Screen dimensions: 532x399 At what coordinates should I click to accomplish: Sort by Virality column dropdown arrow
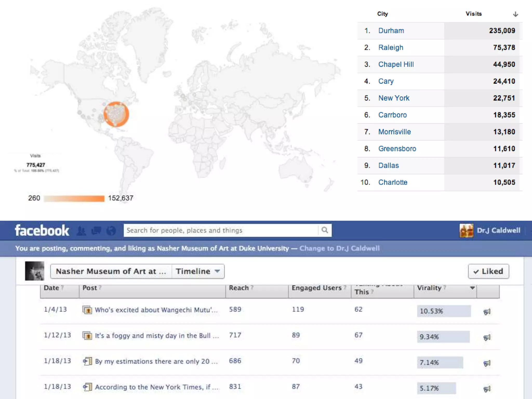coord(473,288)
